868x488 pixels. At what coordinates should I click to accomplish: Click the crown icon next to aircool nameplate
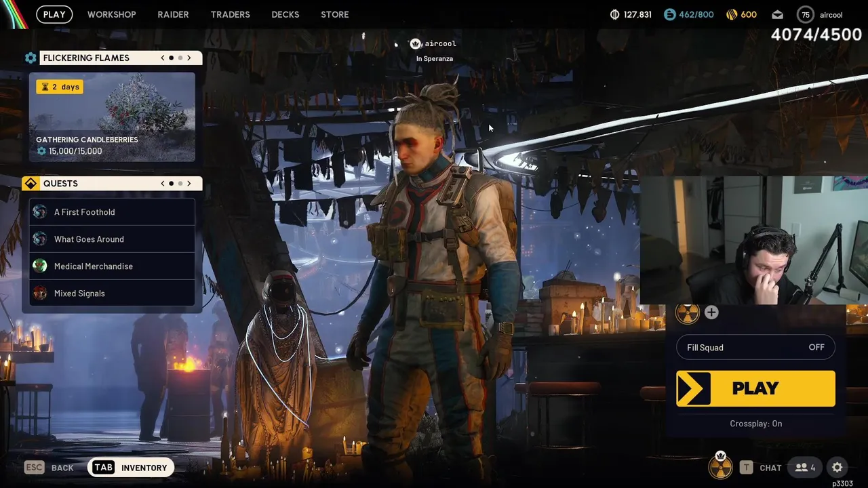[416, 43]
